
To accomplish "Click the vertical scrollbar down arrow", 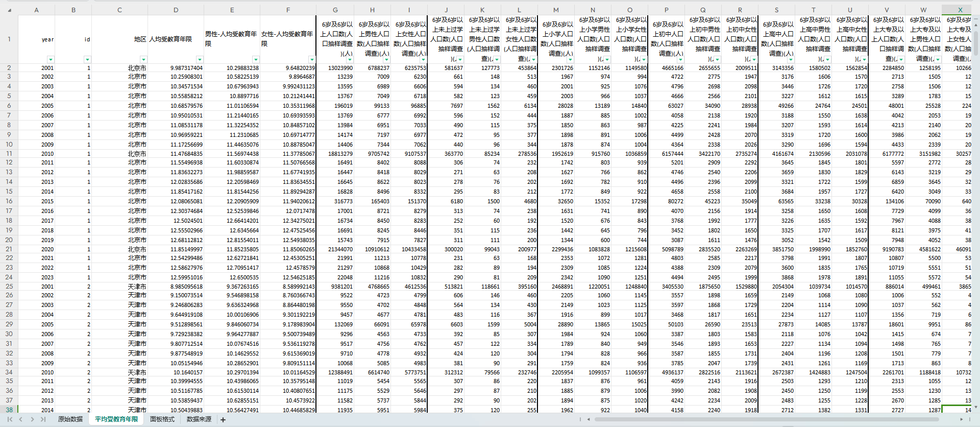I will pyautogui.click(x=976, y=407).
